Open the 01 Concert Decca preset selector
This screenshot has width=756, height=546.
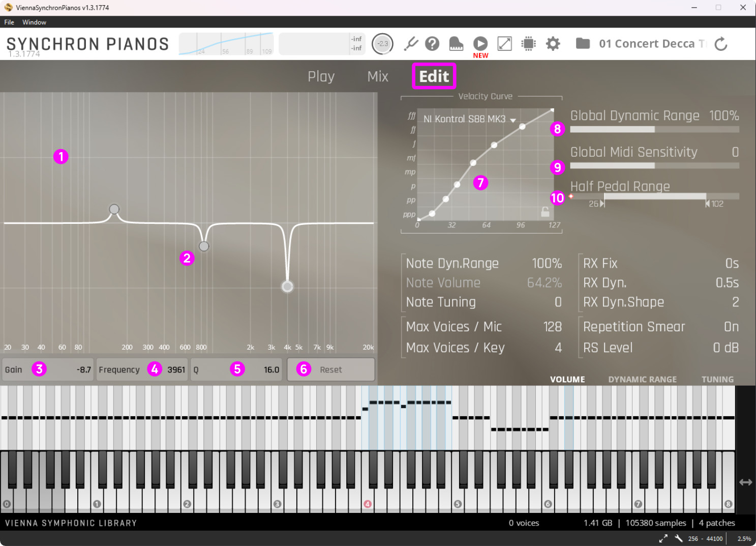(652, 44)
